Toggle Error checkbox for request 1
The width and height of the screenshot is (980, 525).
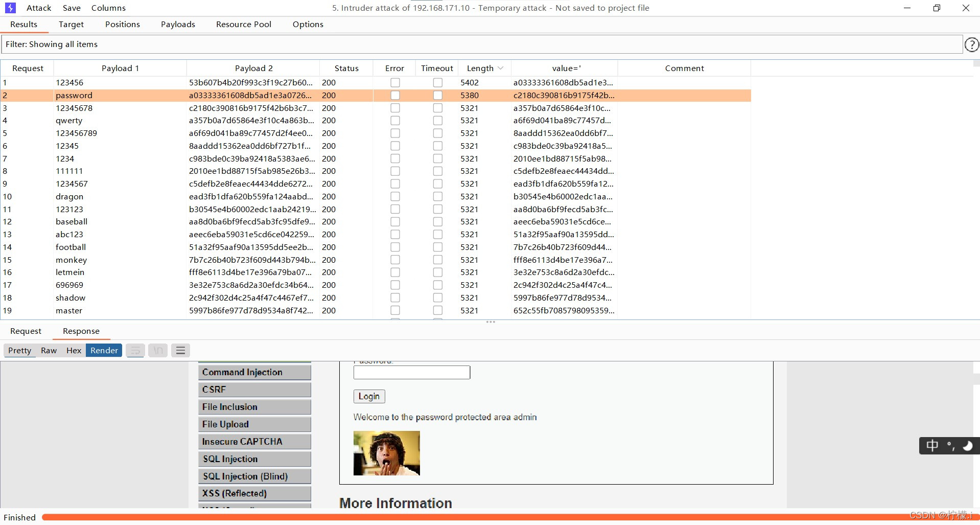point(395,82)
